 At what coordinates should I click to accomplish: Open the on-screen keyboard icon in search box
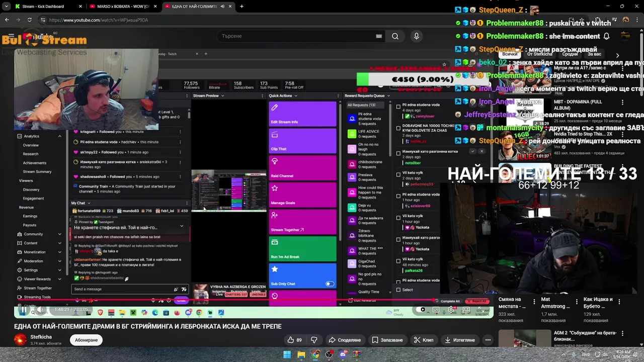[x=379, y=36]
